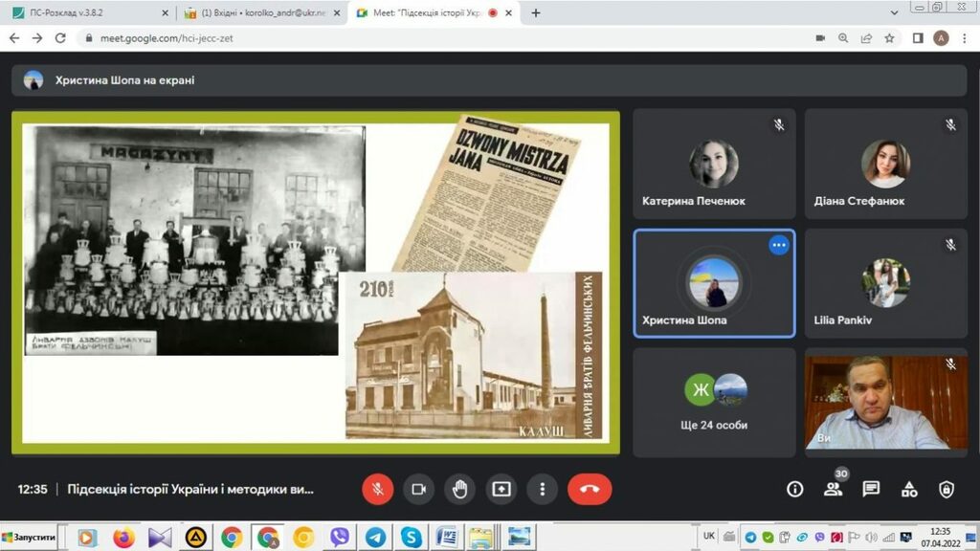Open the activities panel
The image size is (980, 551).
[x=909, y=489]
